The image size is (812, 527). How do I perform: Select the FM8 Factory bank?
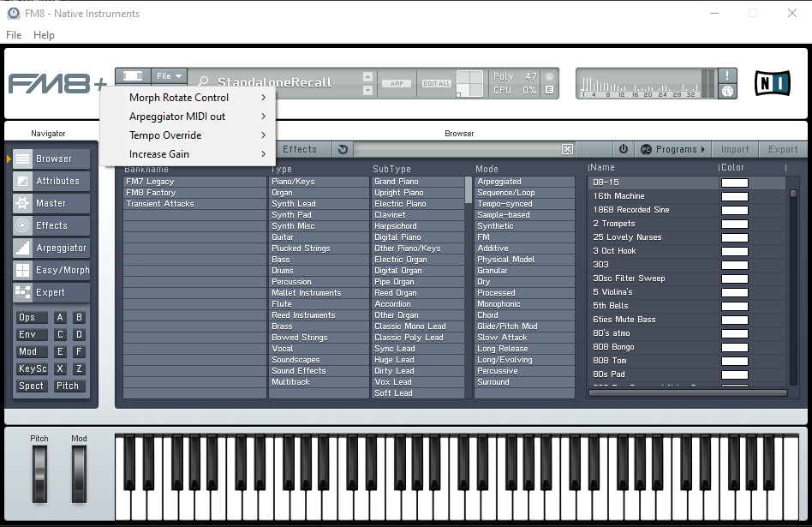(x=194, y=193)
